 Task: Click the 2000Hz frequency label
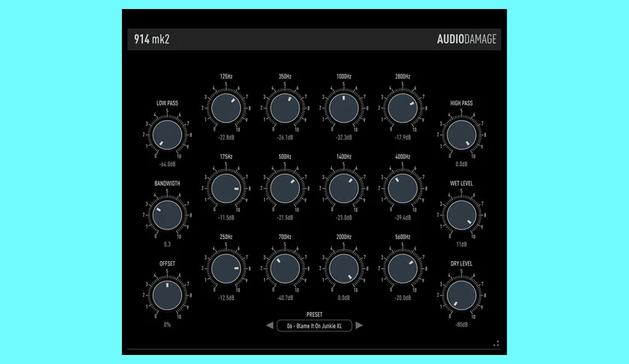344,236
